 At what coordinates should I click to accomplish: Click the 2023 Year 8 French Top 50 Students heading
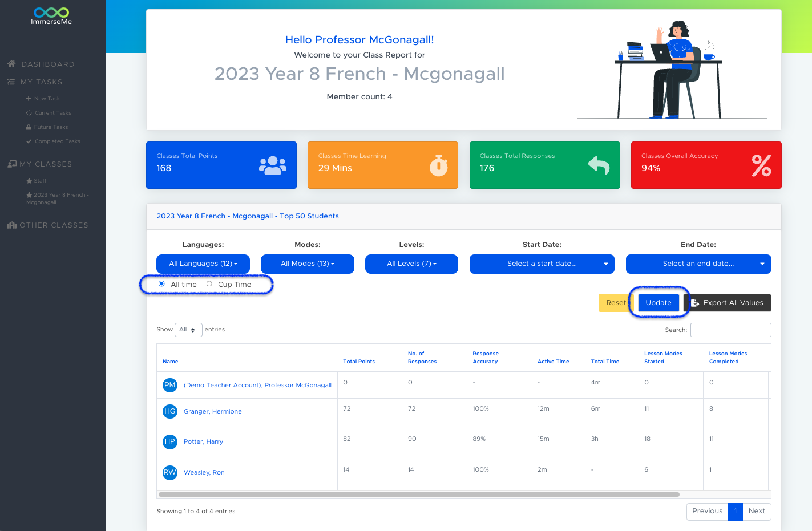click(248, 216)
